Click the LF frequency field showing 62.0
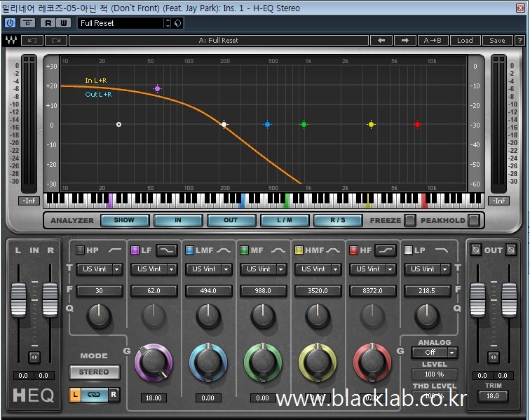This screenshot has width=530, height=420. click(154, 291)
